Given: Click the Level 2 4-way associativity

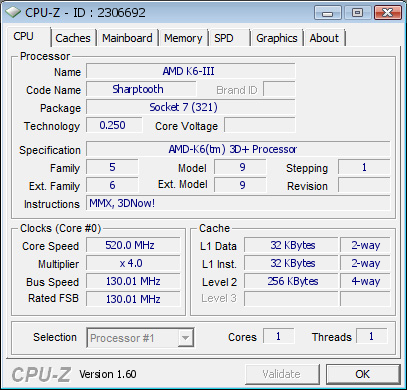Looking at the screenshot, I should [x=365, y=281].
